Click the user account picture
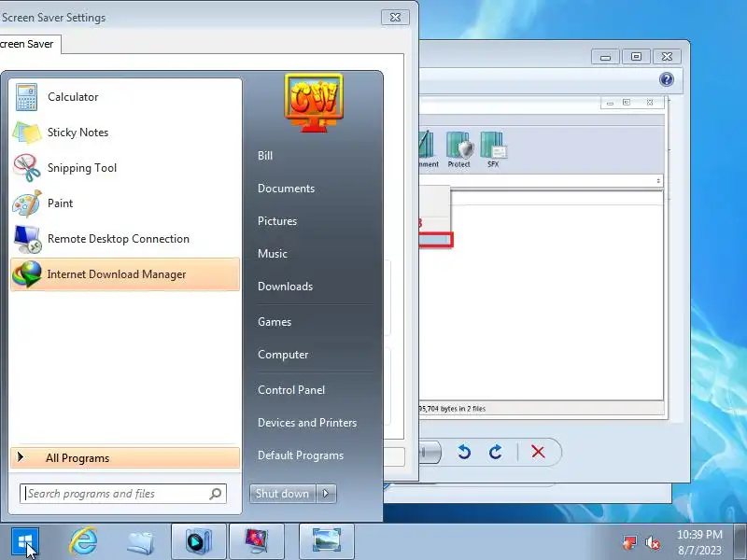 pos(314,103)
